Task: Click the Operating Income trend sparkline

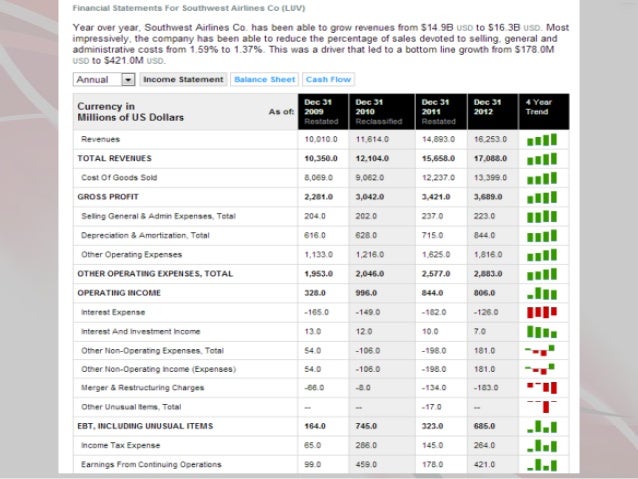Action: (540, 293)
